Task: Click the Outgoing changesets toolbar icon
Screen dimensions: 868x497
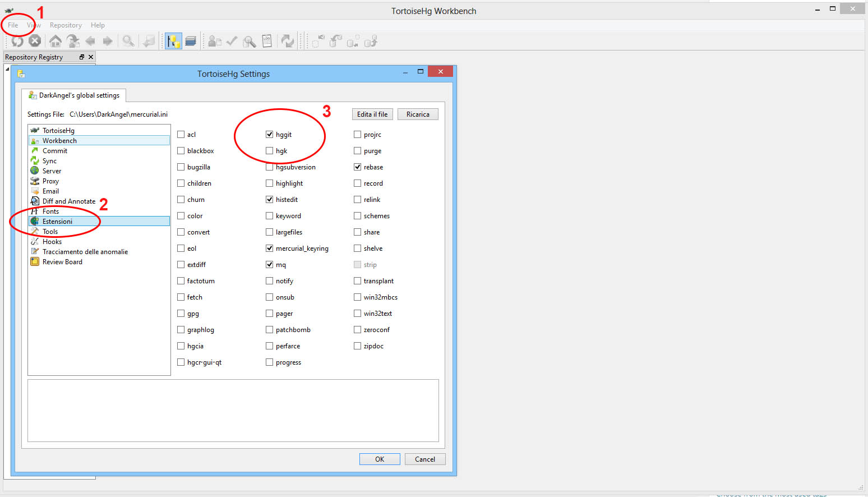Action: click(353, 41)
